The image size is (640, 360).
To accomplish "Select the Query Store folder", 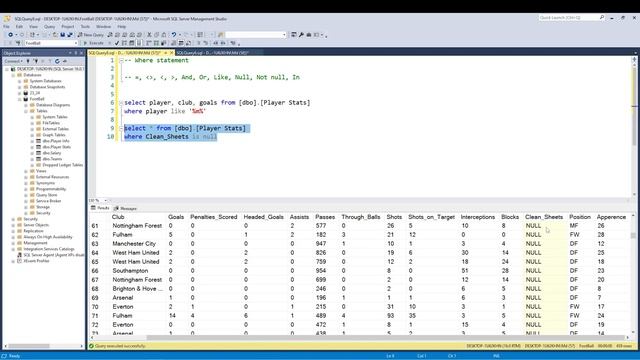I will [47, 195].
